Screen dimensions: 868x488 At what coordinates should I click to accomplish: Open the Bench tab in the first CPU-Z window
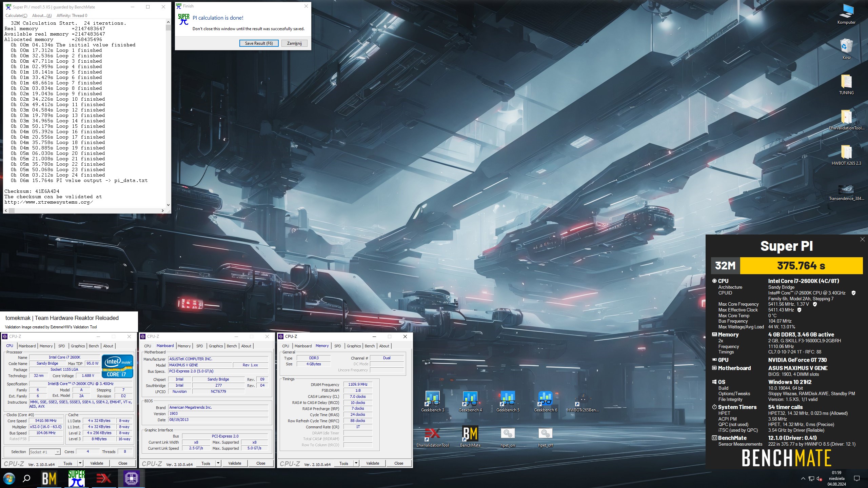point(94,346)
